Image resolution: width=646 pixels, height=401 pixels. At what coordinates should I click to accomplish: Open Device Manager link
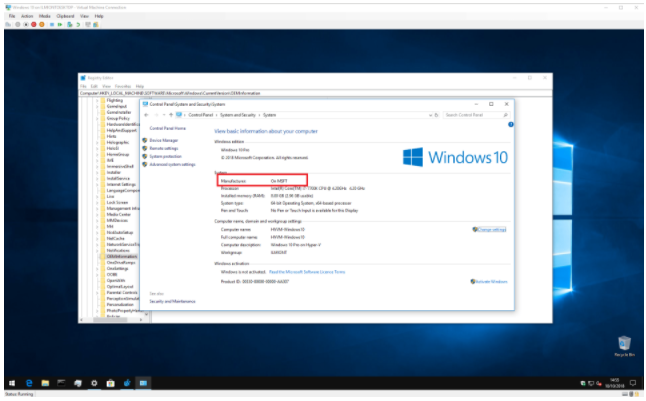pyautogui.click(x=164, y=140)
